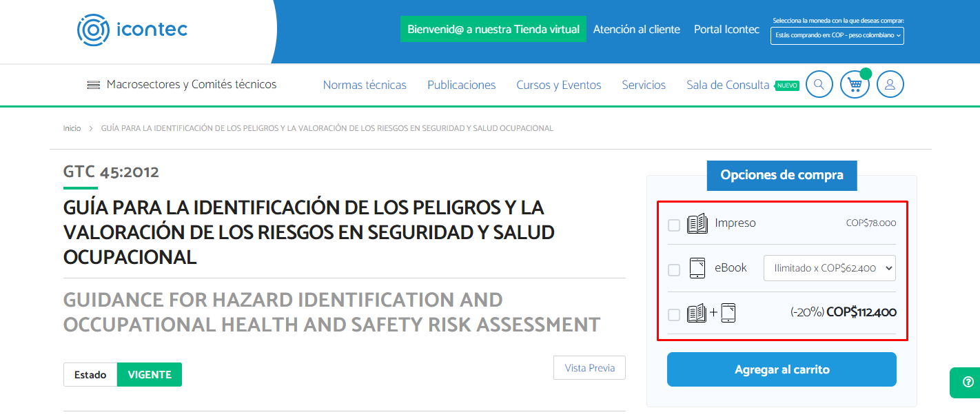Open the green help icon at bottom right

point(968,382)
